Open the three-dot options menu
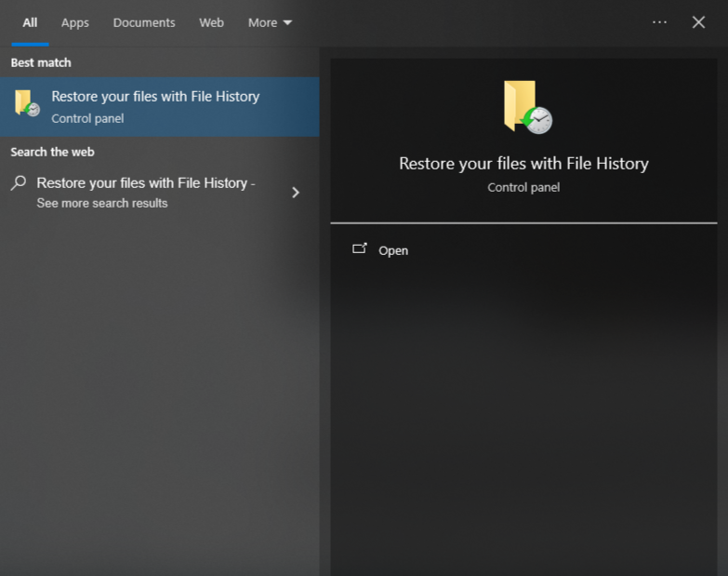 (x=659, y=22)
